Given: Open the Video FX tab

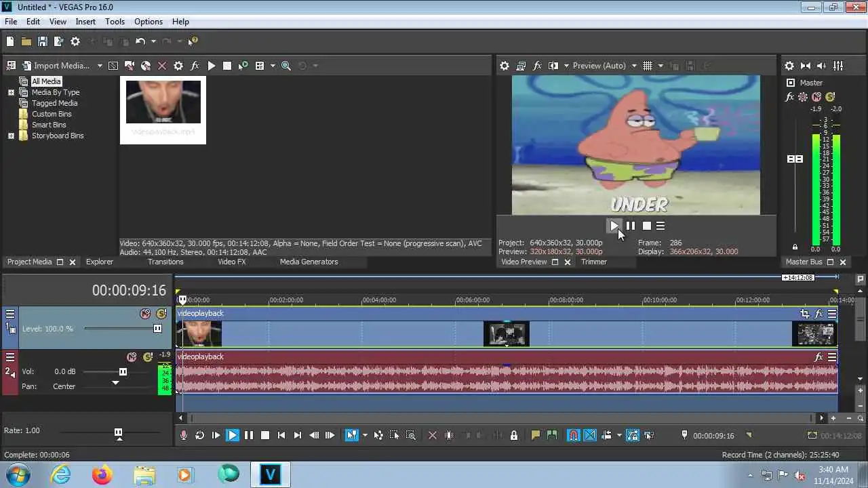Looking at the screenshot, I should click(x=232, y=262).
